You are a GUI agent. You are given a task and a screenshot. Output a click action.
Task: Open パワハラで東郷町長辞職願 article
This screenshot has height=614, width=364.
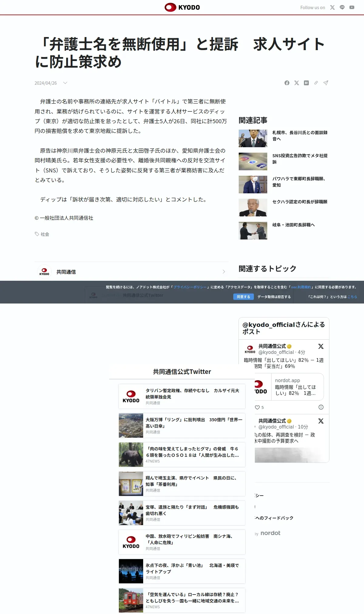point(299,182)
